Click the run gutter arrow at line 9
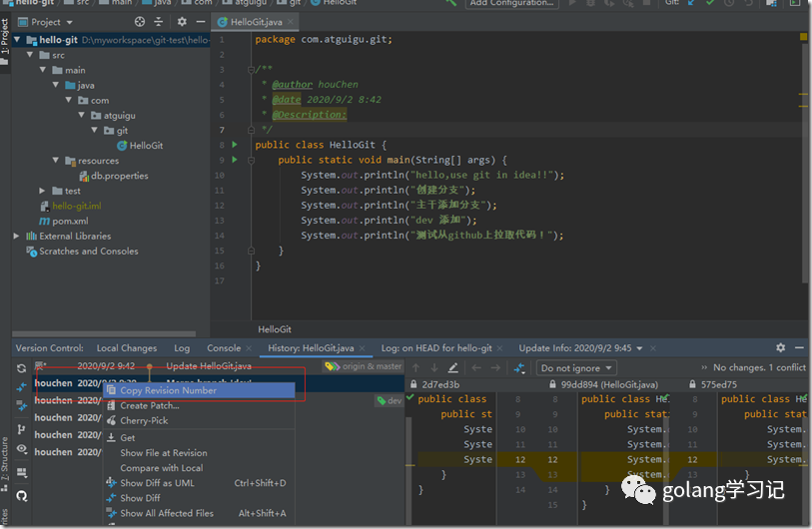 coord(235,160)
